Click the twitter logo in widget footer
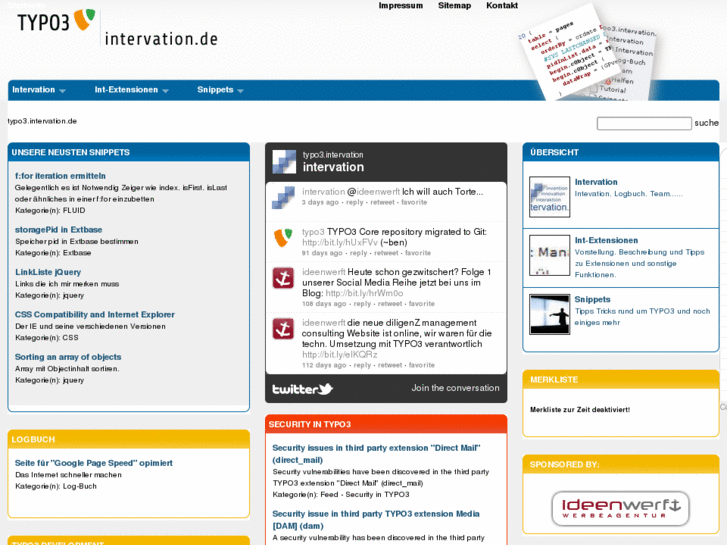The image size is (727, 545). pos(302,389)
